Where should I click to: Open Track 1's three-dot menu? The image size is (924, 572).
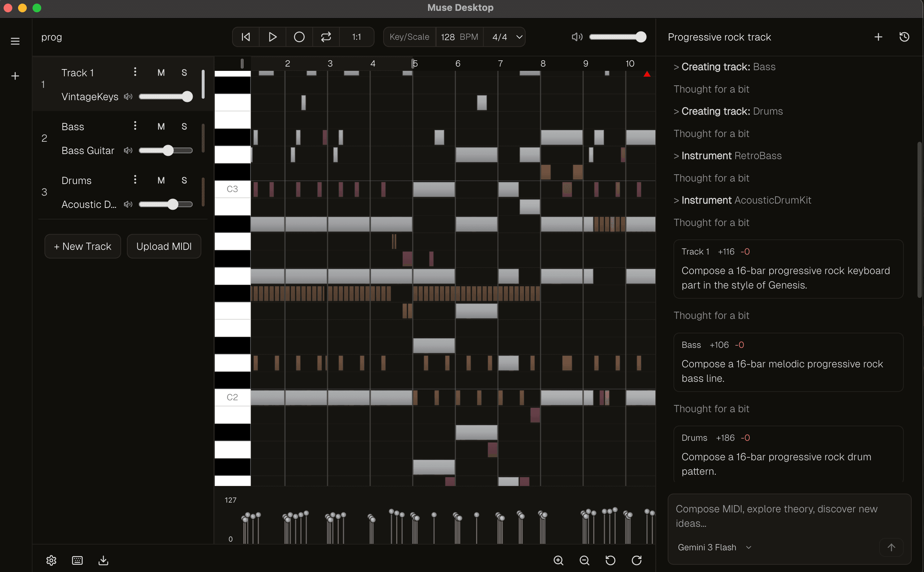(135, 72)
